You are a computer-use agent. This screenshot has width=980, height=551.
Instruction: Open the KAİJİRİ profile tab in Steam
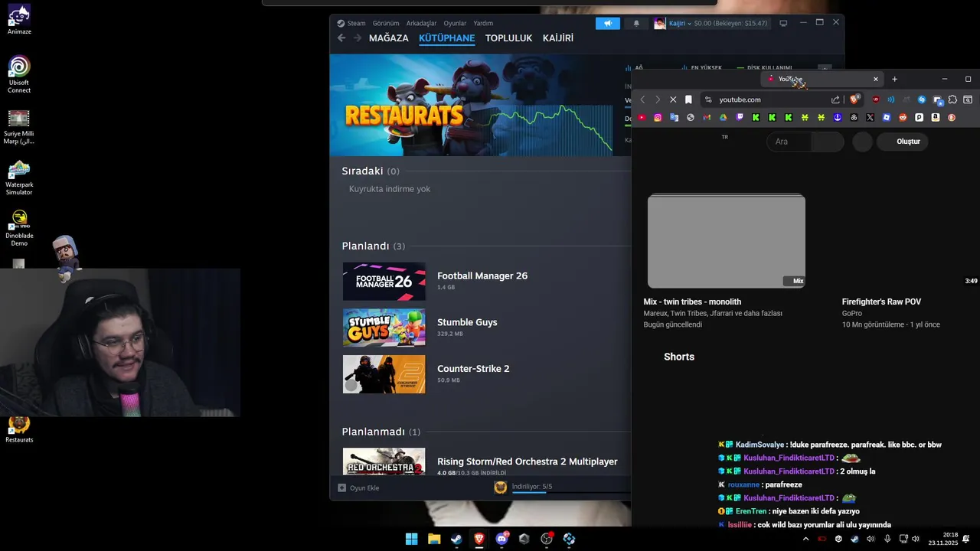[x=558, y=38]
